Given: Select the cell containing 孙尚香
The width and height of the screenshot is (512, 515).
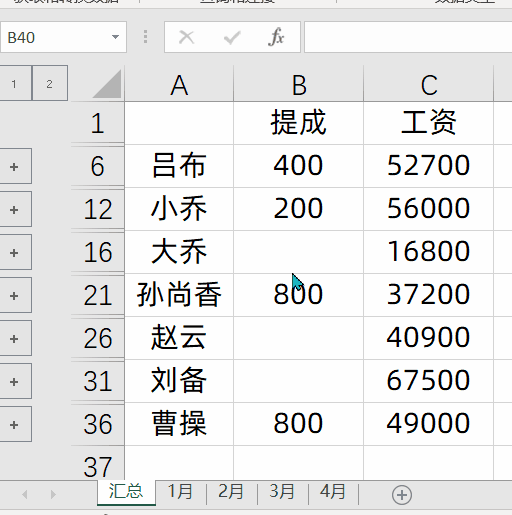Looking at the screenshot, I should point(179,295).
